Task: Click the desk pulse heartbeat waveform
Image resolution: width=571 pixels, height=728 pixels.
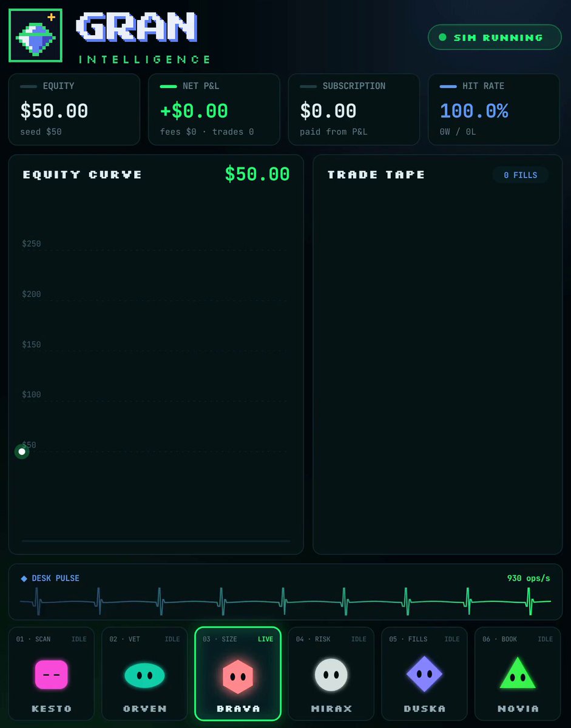Action: click(x=285, y=601)
